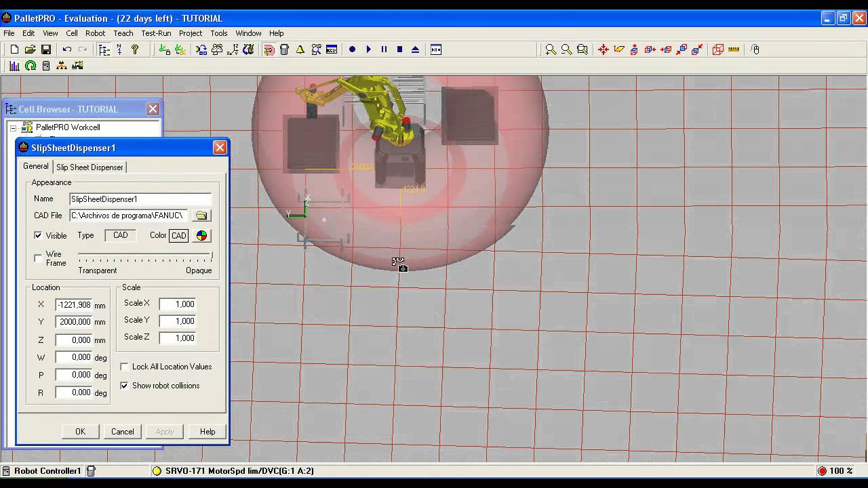The image size is (868, 488).
Task: Click Robot Controller1 in status bar
Action: 47,471
